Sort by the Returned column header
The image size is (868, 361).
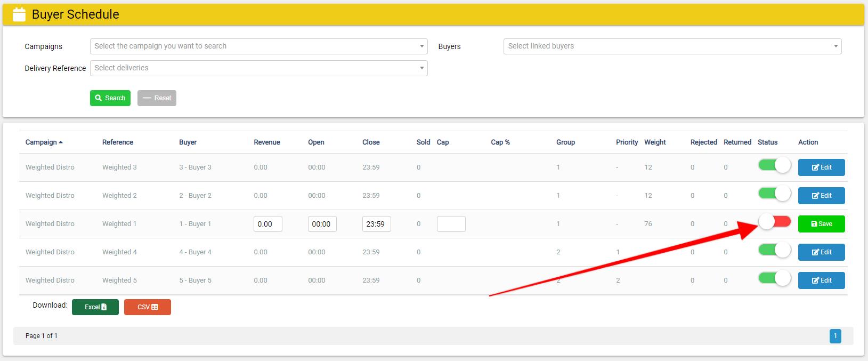[737, 142]
